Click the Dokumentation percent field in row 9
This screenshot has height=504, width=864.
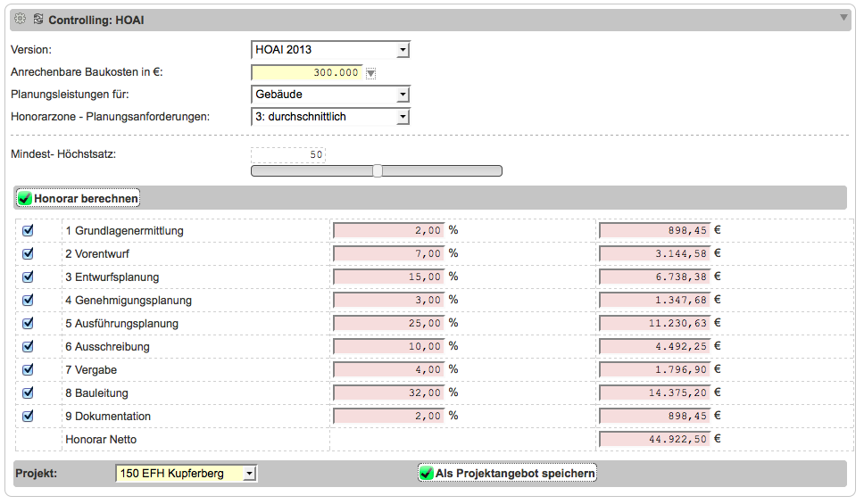coord(388,416)
